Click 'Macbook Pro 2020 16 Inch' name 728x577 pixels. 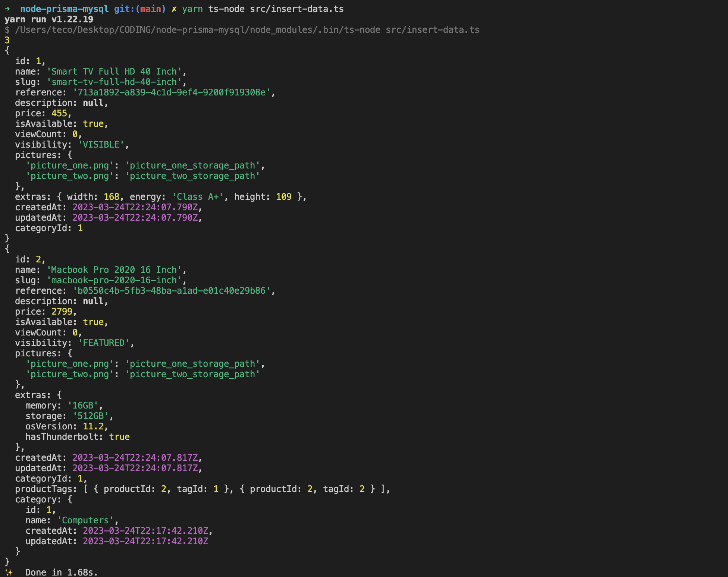click(114, 270)
